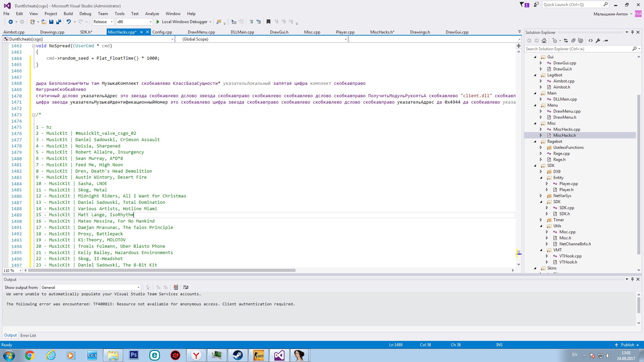The height and width of the screenshot is (362, 644).
Task: Collapse the NoSpread function outlining
Action: point(34,46)
